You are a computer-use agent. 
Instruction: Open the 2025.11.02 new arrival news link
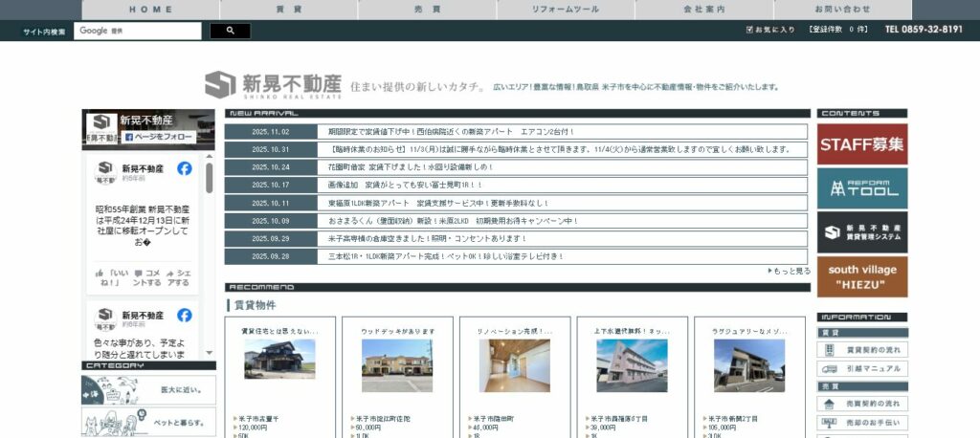coord(450,132)
